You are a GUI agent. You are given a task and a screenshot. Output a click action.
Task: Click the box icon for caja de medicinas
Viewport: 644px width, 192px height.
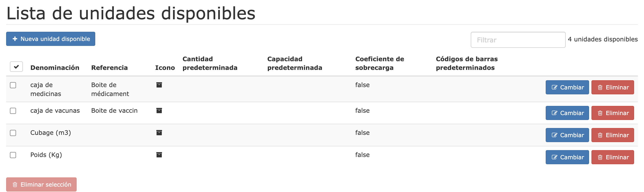click(159, 85)
